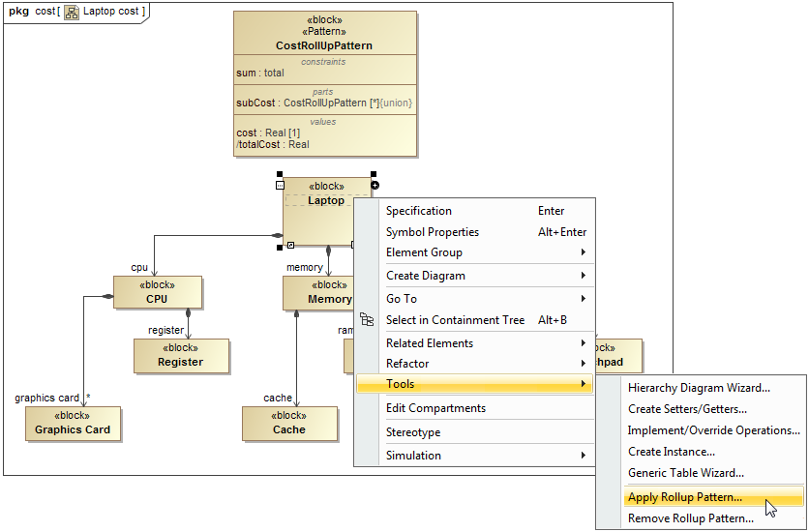Viewport: 809px width, 532px height.
Task: Click the bottom-left handle icon of Laptop block
Action: 289,246
